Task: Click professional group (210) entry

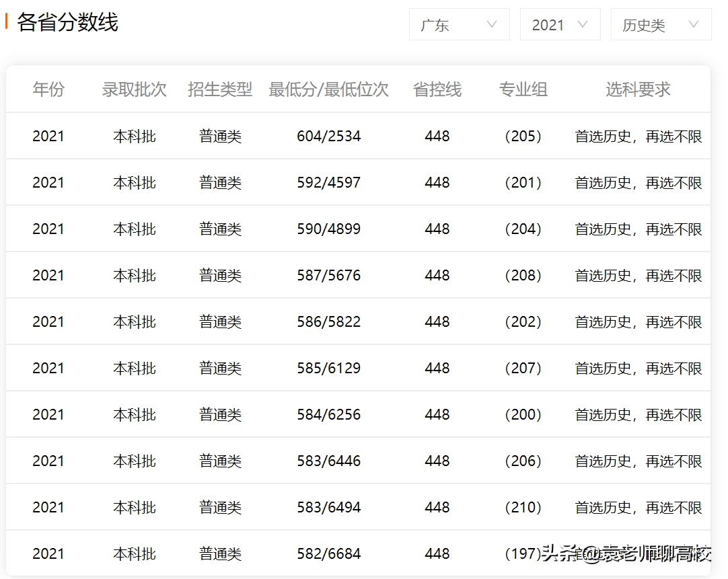Action: 523,506
